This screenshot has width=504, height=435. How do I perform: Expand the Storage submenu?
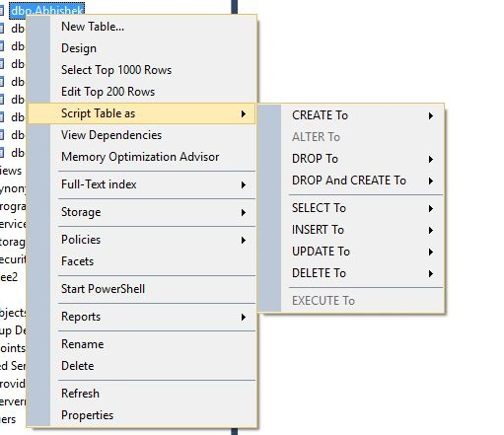[142, 212]
